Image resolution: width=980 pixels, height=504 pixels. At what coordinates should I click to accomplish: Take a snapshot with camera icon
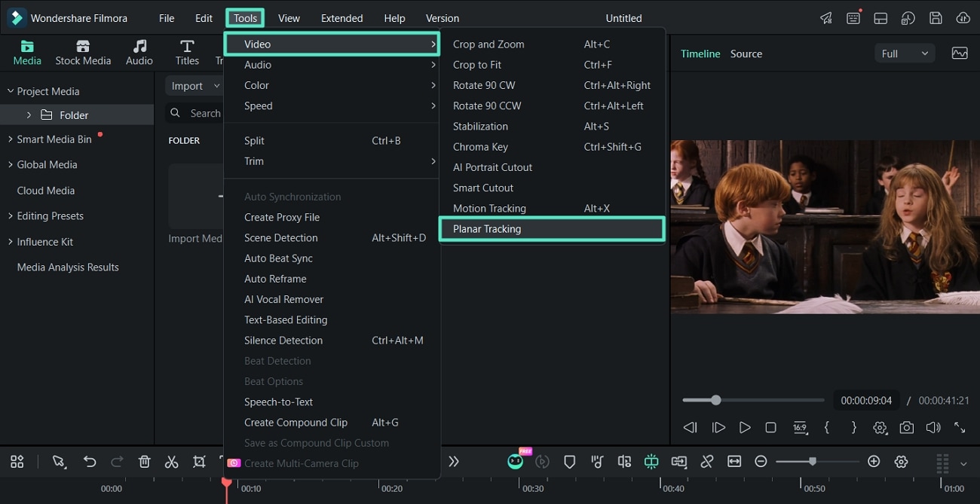click(907, 427)
